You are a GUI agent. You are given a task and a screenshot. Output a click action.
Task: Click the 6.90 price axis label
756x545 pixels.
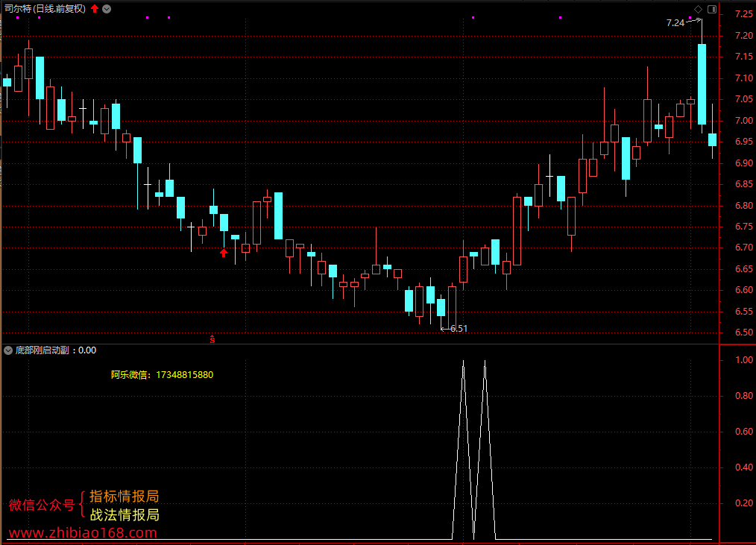coord(744,163)
